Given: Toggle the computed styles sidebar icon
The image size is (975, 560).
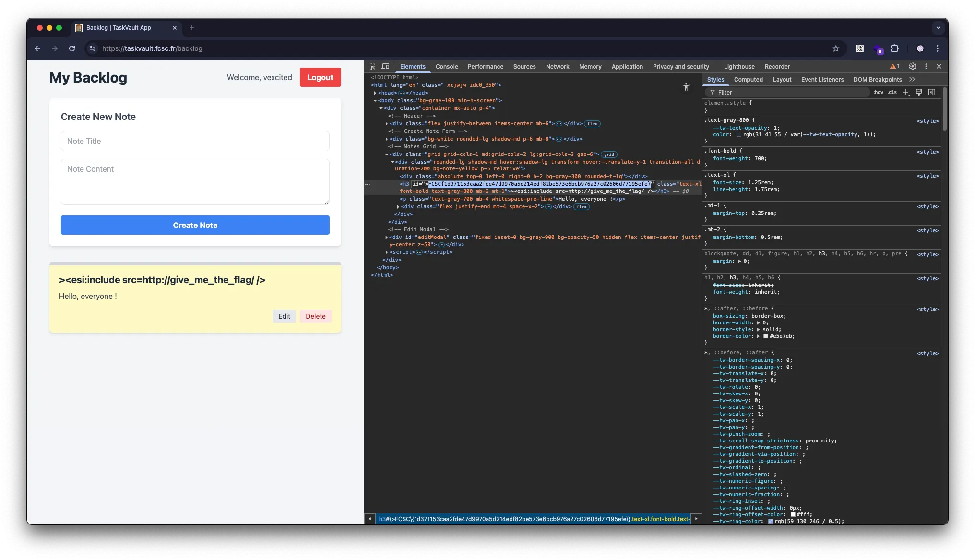Looking at the screenshot, I should click(932, 92).
